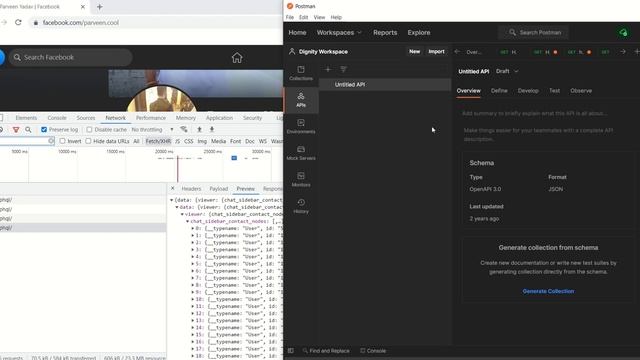Image resolution: width=640 pixels, height=360 pixels.
Task: Open Monitors in Postman sidebar
Action: click(301, 180)
